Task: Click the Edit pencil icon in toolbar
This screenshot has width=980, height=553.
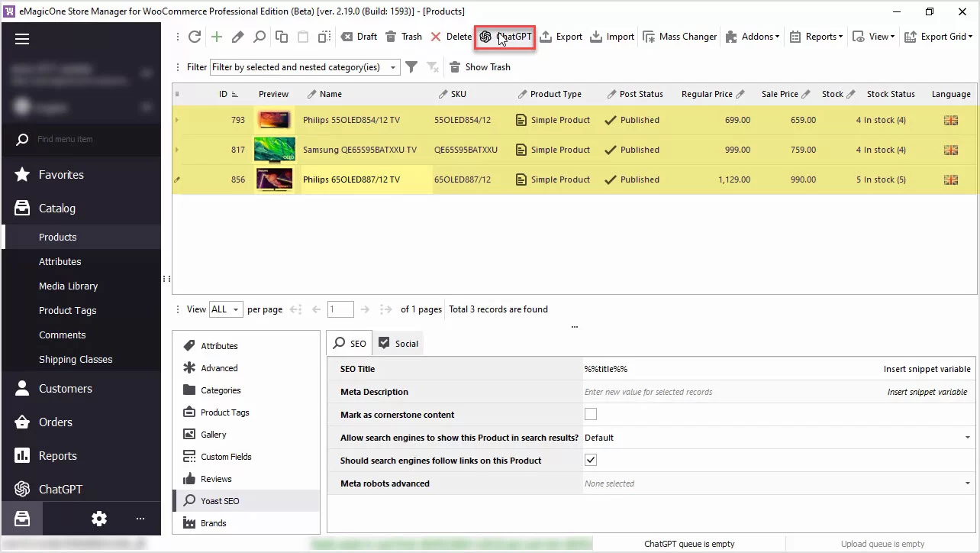Action: pos(238,37)
